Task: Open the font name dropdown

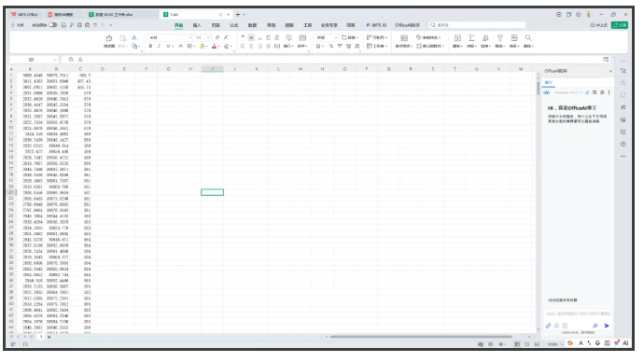Action: 190,37
